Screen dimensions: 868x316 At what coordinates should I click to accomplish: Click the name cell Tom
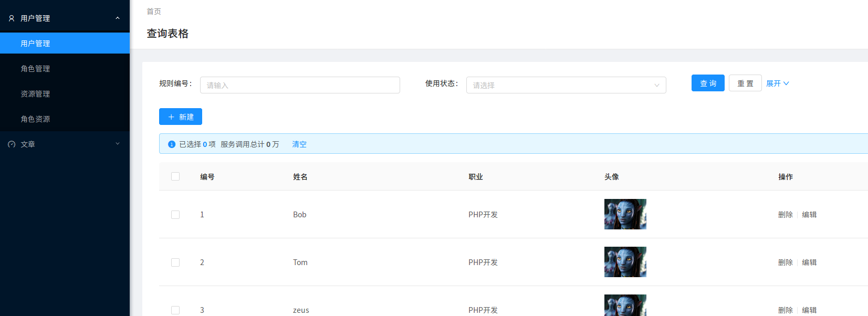click(300, 262)
